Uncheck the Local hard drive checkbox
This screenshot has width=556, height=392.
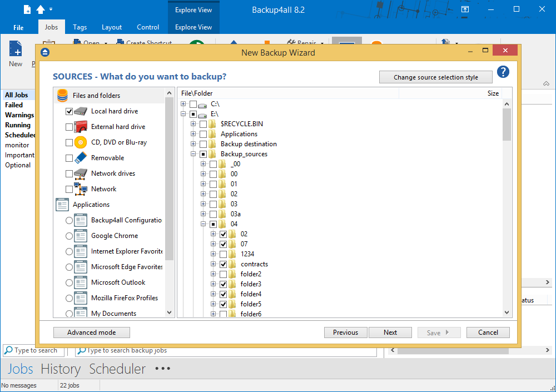pos(69,111)
